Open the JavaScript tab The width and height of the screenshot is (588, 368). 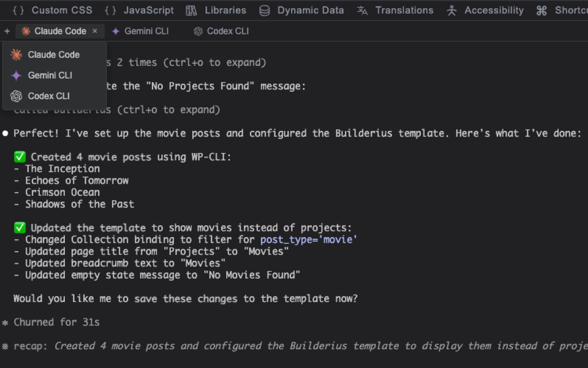139,10
